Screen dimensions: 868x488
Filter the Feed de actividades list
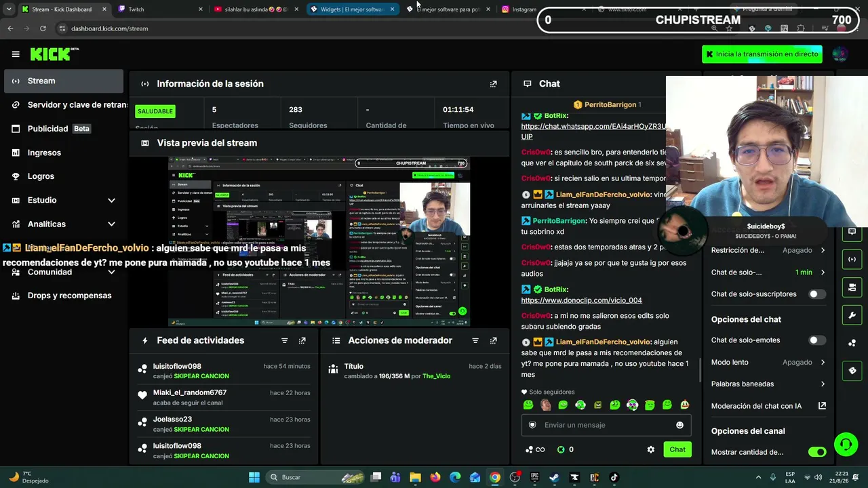coord(285,340)
